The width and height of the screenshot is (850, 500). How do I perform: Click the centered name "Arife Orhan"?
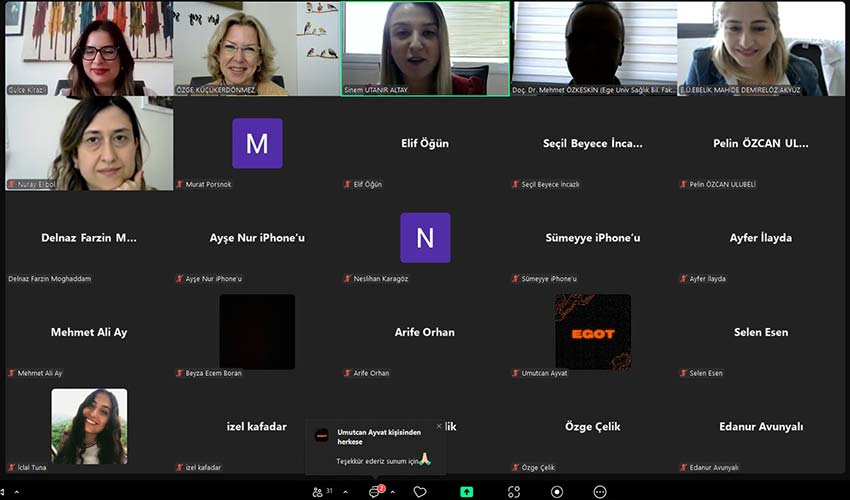tap(425, 332)
